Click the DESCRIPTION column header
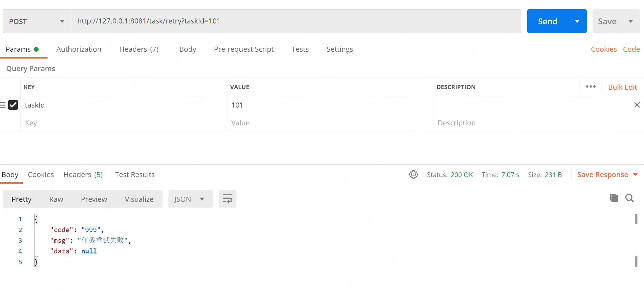The image size is (644, 290). point(456,87)
